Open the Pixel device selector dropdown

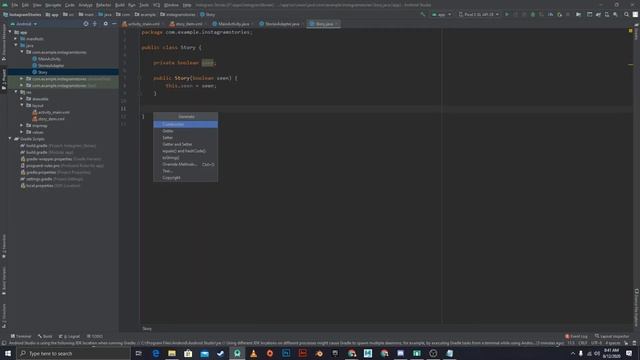coord(478,14)
